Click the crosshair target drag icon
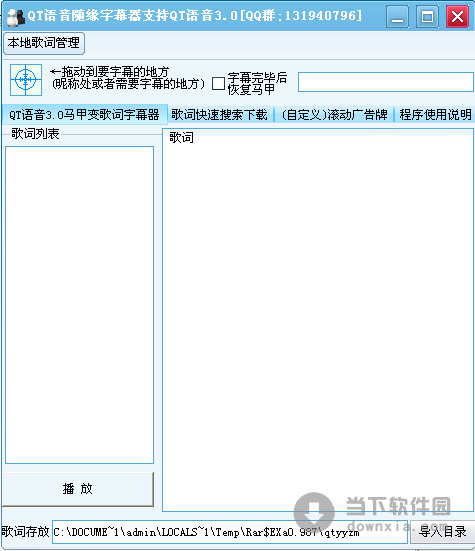 pos(26,80)
